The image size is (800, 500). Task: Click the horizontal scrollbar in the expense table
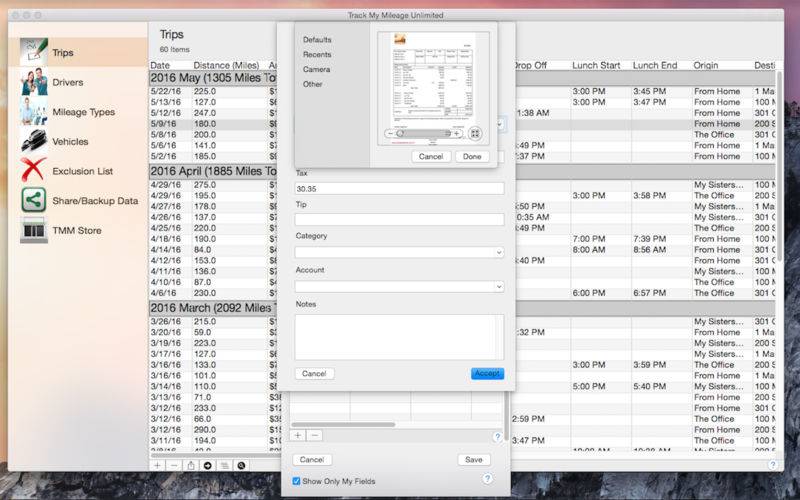343,424
